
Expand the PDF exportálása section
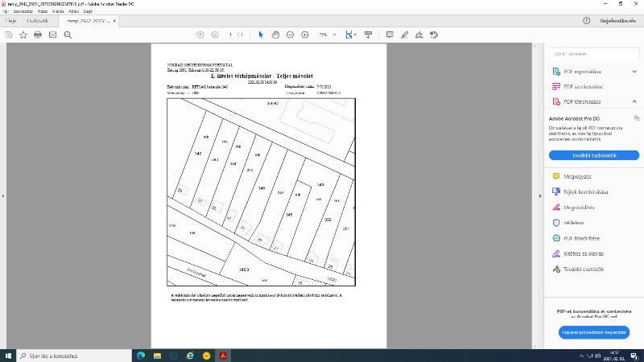coord(635,71)
